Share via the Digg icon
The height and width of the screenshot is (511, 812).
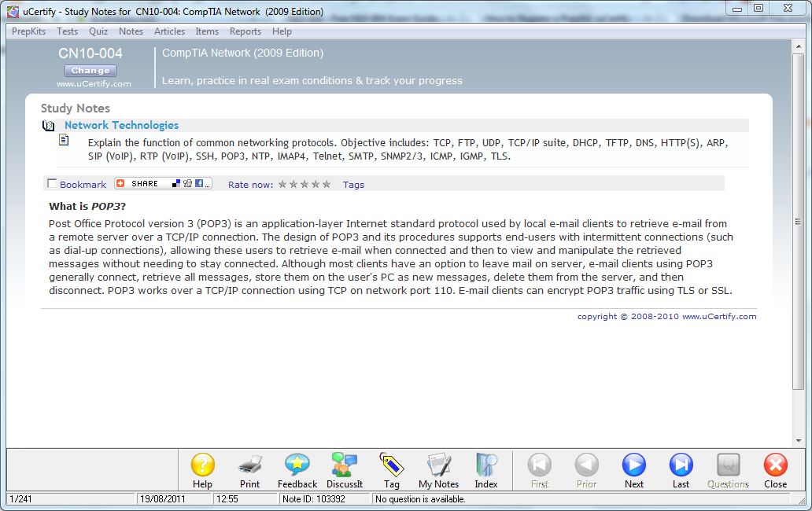(x=187, y=184)
